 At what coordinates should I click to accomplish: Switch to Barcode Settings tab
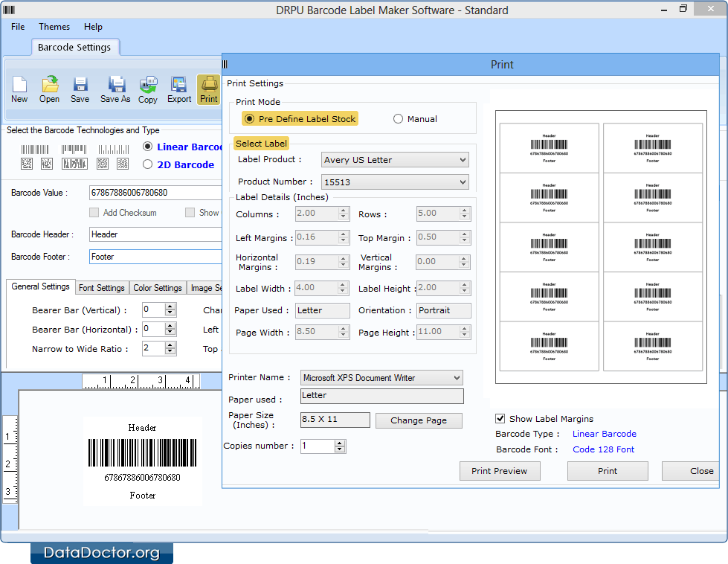(74, 48)
